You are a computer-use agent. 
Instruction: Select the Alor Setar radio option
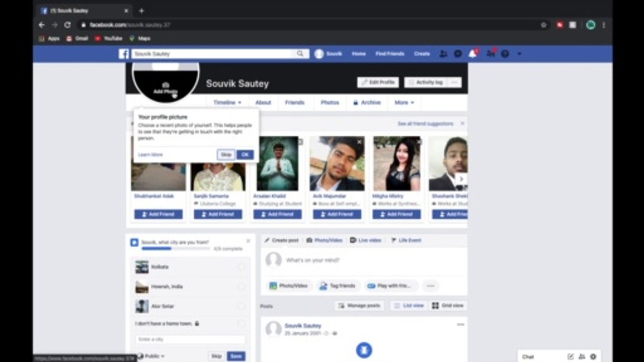241,306
